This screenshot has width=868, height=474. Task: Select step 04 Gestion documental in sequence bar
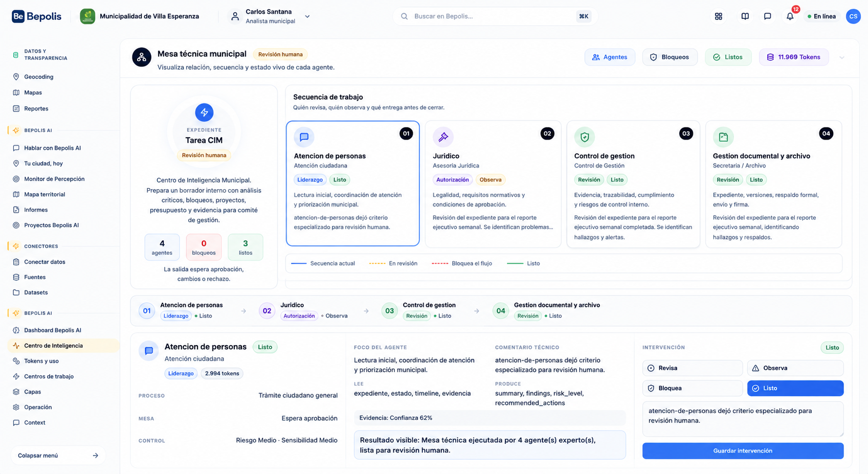point(546,310)
